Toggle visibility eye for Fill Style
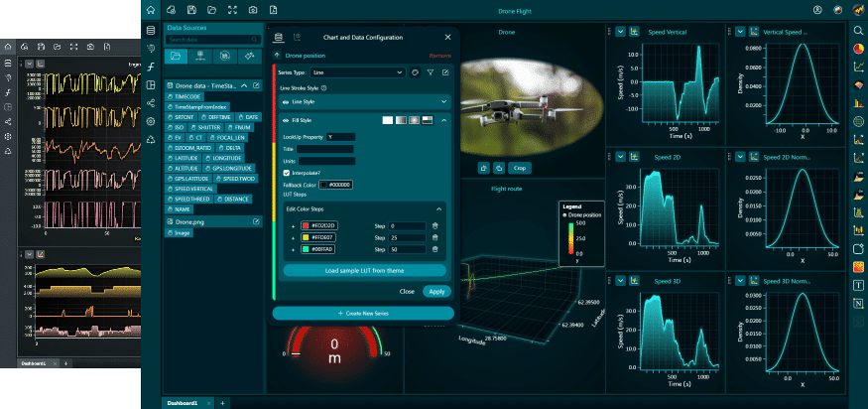868x409 pixels. (286, 120)
